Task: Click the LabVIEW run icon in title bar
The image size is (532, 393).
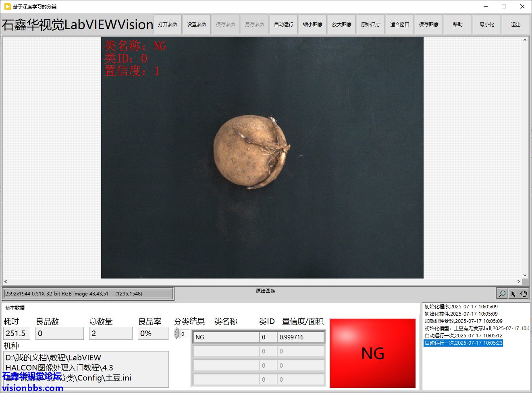Action: (7, 6)
